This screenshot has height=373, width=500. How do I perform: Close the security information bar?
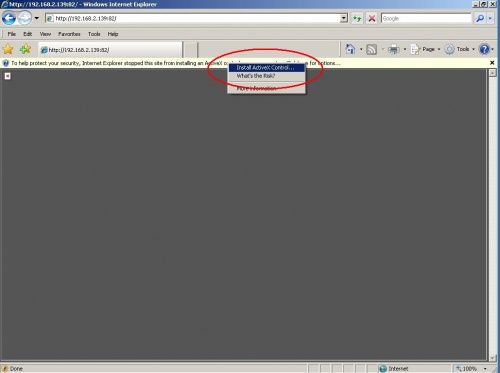coord(492,63)
